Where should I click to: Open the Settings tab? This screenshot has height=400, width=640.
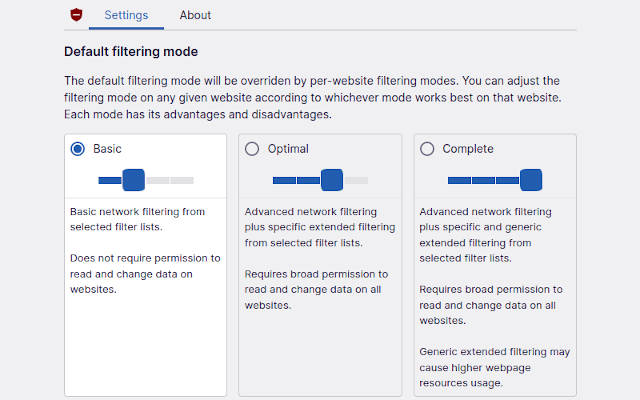[126, 15]
